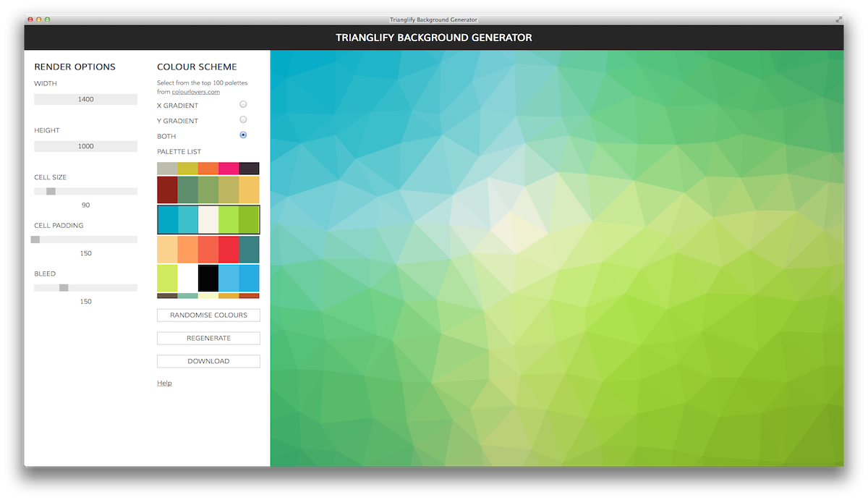Click the BLEED label
The width and height of the screenshot is (868, 500).
45,274
